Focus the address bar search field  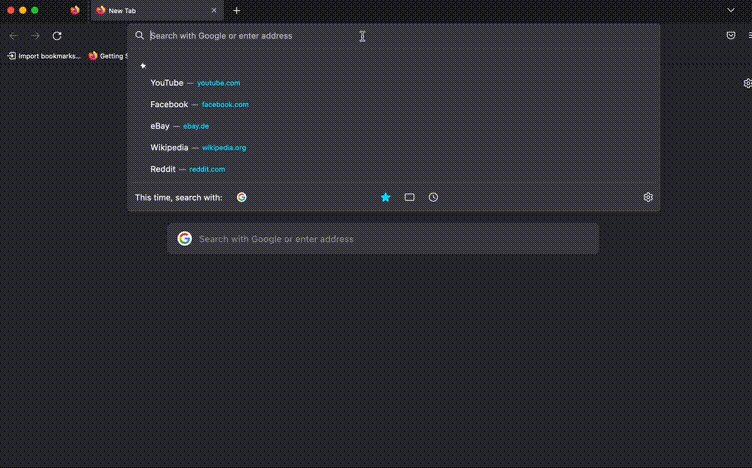point(393,36)
